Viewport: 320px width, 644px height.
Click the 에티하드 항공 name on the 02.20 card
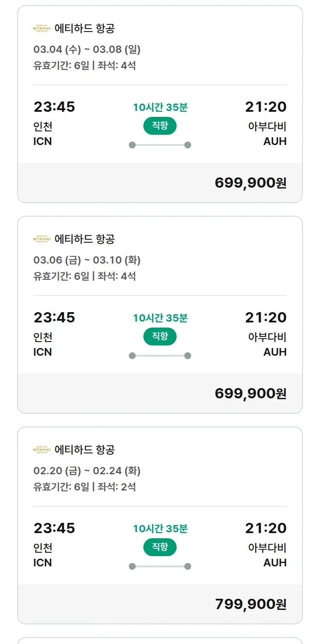pyautogui.click(x=84, y=450)
